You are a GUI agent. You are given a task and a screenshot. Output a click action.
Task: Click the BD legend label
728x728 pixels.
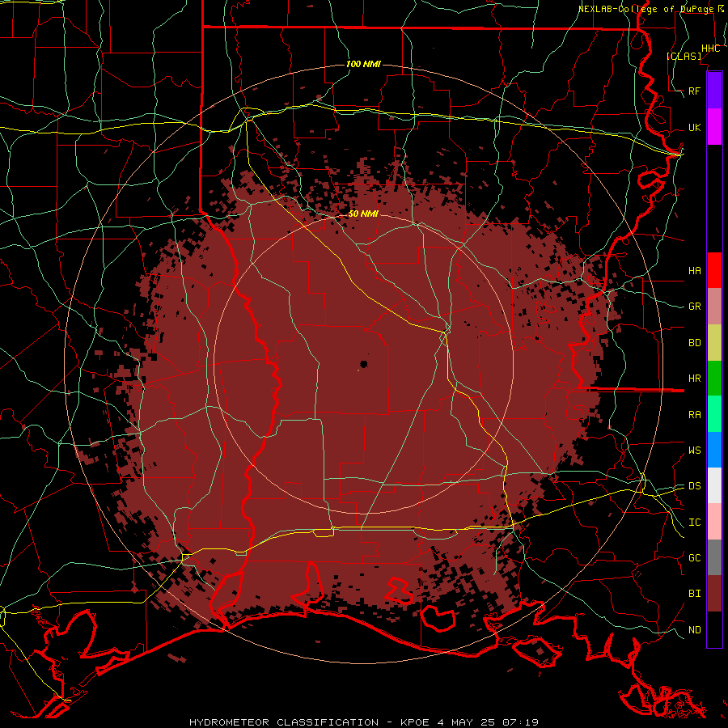click(695, 343)
